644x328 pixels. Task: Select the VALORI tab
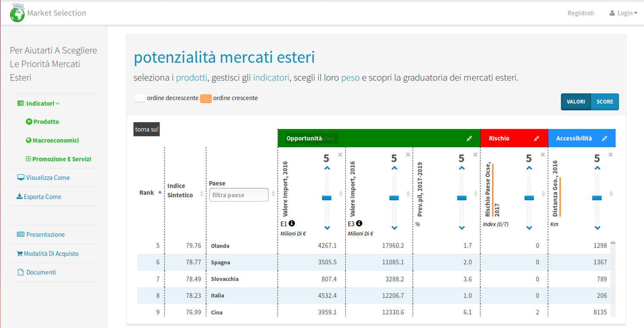click(x=576, y=102)
